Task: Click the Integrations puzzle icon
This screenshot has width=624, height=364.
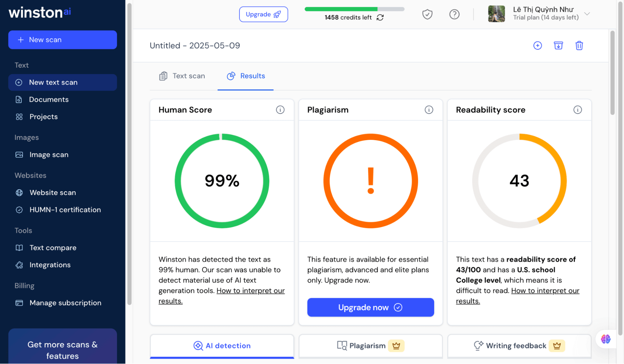Action: pyautogui.click(x=19, y=265)
